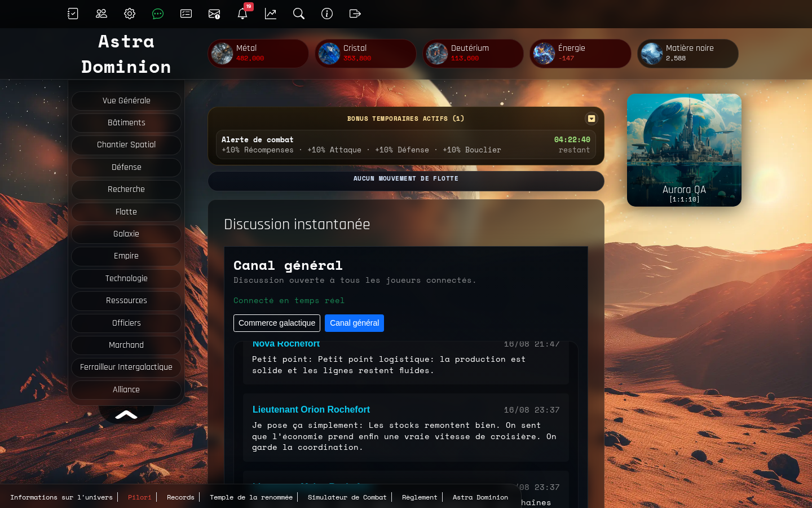Open the ID card notes icon
Viewport: 812px width, 508px height.
(x=186, y=14)
